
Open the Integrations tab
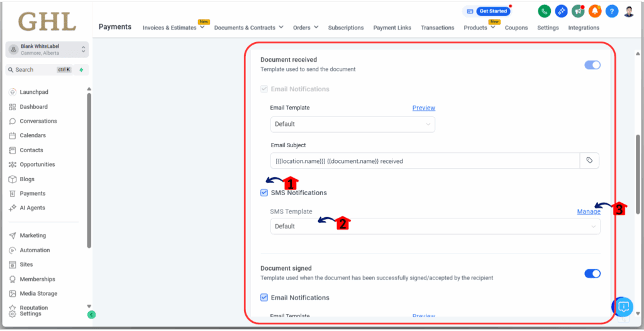click(584, 28)
